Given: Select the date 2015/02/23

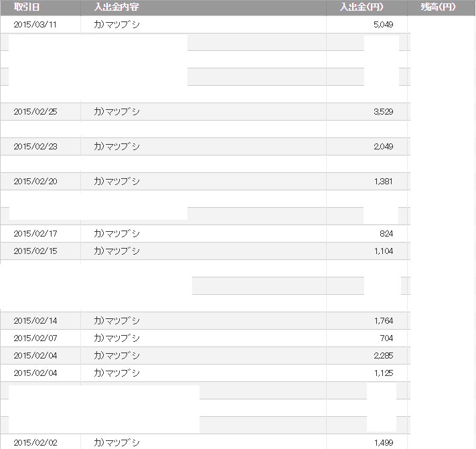Looking at the screenshot, I should (x=35, y=146).
